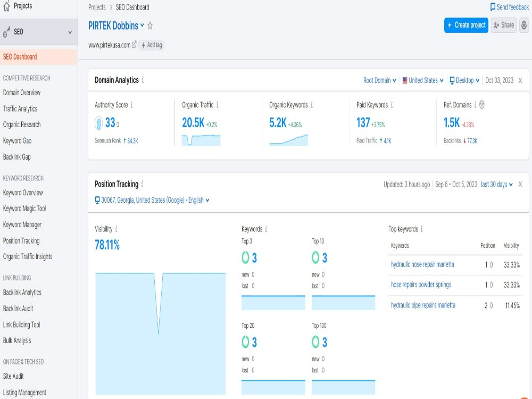Open Backlink Audit from sidebar
The height and width of the screenshot is (399, 532).
click(18, 309)
